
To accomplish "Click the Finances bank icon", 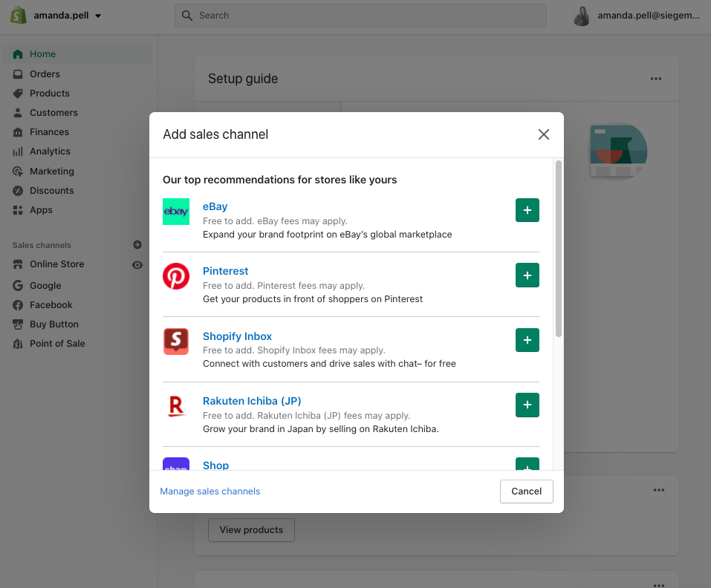I will coord(18,132).
